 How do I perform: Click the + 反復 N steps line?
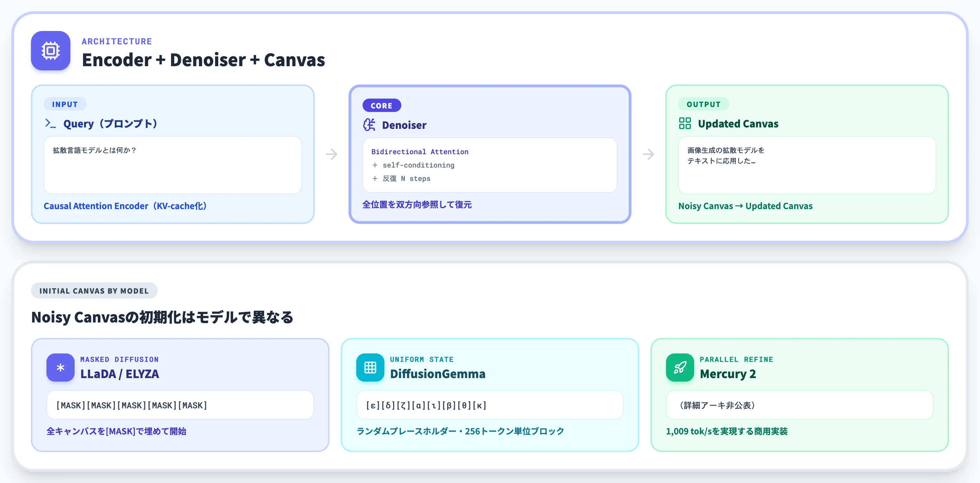[x=401, y=178]
